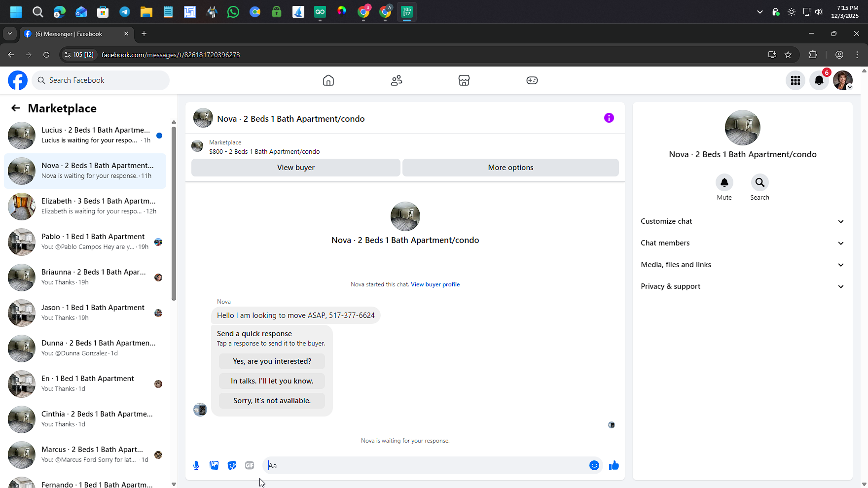Show hidden system tray icons chevron
The width and height of the screenshot is (868, 488).
(760, 12)
